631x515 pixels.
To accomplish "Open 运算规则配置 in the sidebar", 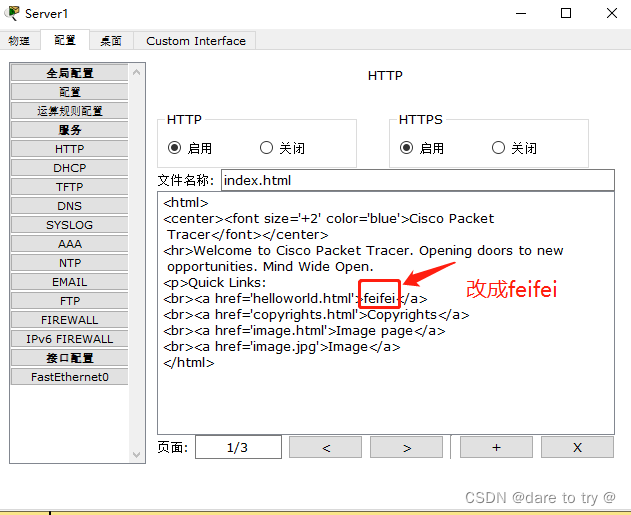I will tap(70, 111).
